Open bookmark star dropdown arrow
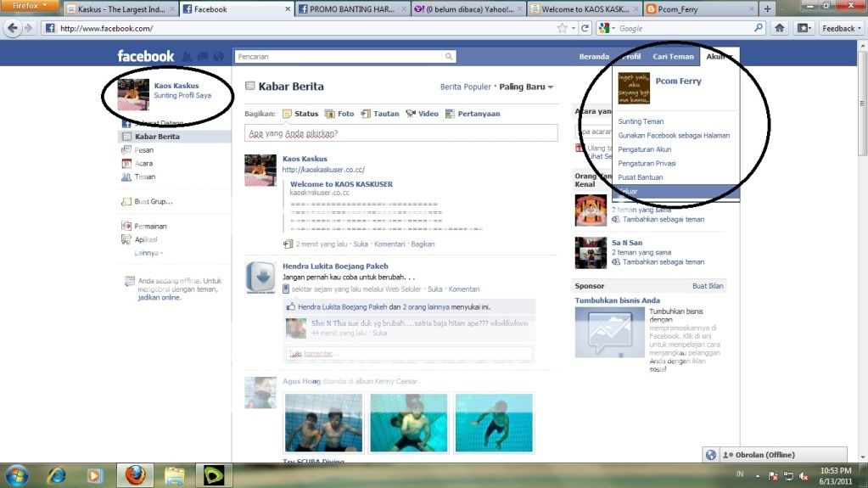 click(x=573, y=28)
